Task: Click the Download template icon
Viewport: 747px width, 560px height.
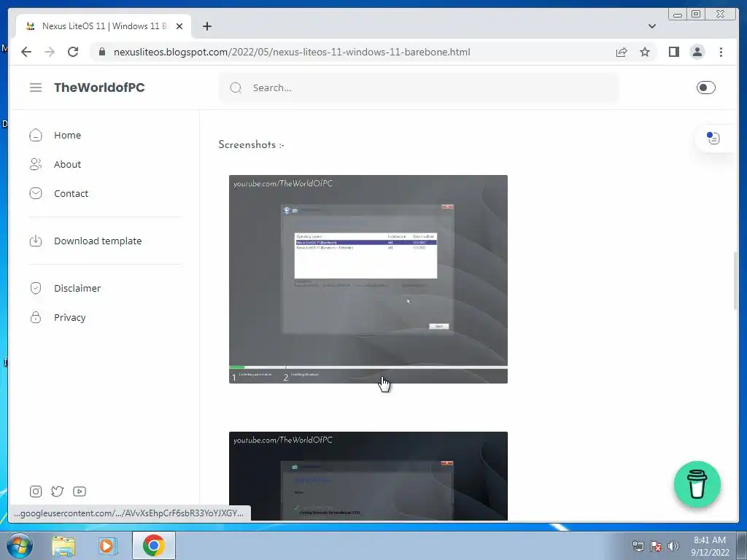Action: (x=36, y=241)
